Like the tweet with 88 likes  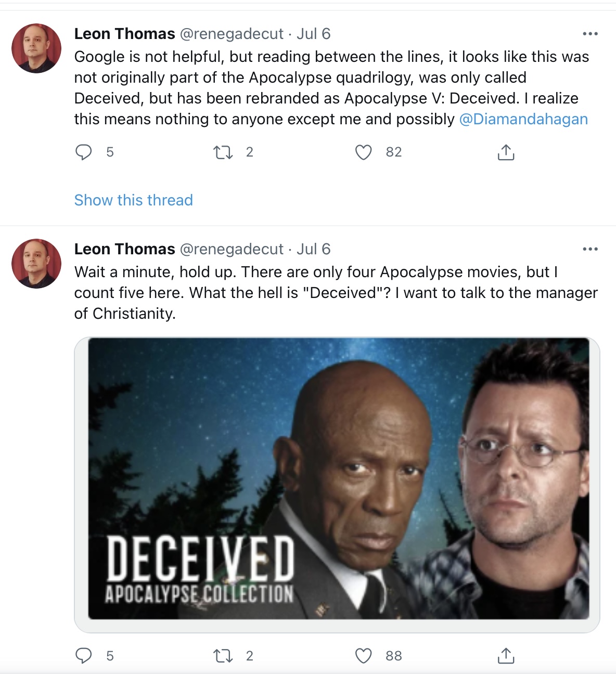363,656
